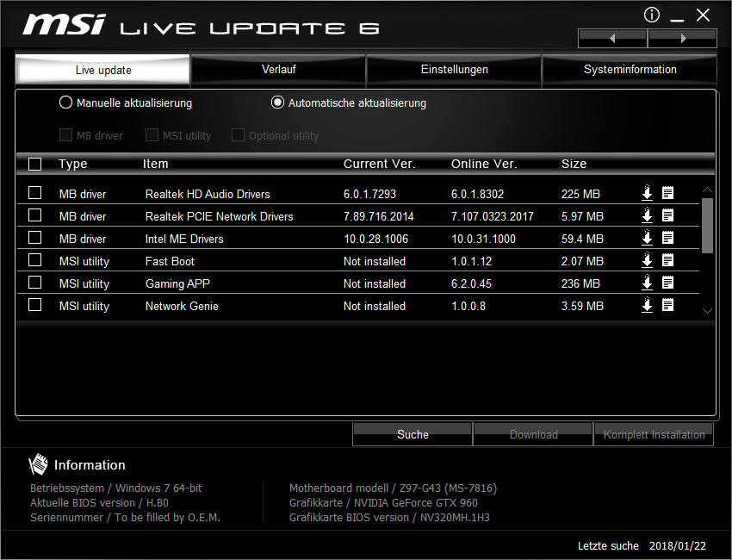
Task: Toggle the MSI utility filter checkbox
Action: 152,135
